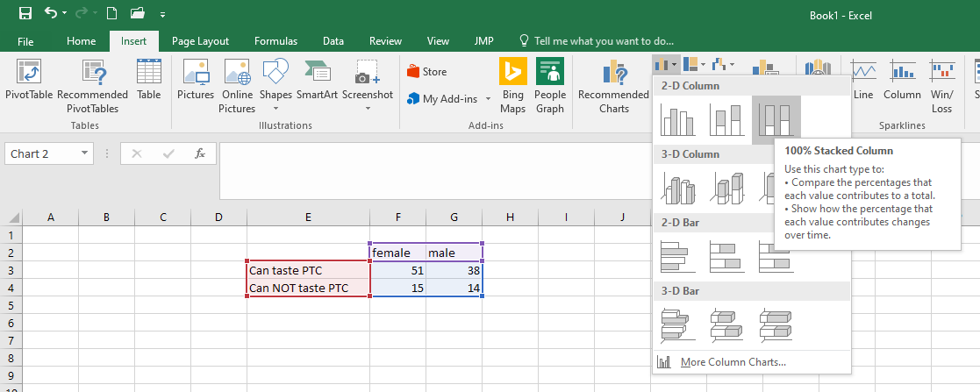Switch to the Page Layout tab
The width and height of the screenshot is (980, 392).
coord(200,41)
